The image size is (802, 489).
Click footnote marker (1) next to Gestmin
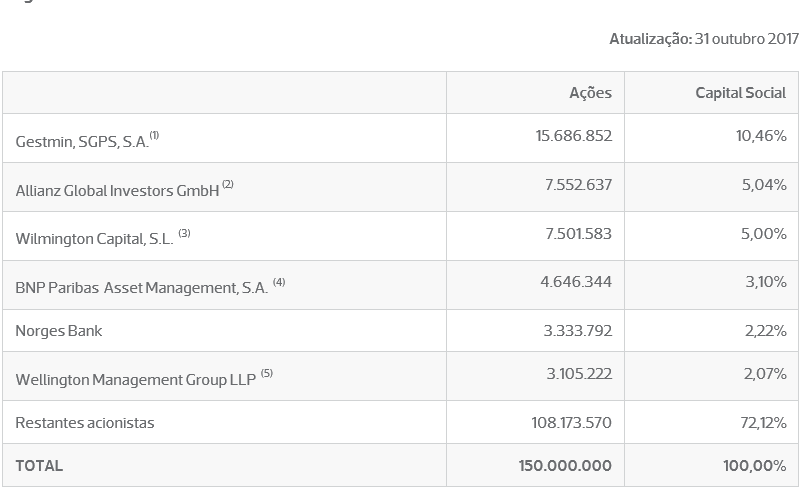pyautogui.click(x=154, y=136)
